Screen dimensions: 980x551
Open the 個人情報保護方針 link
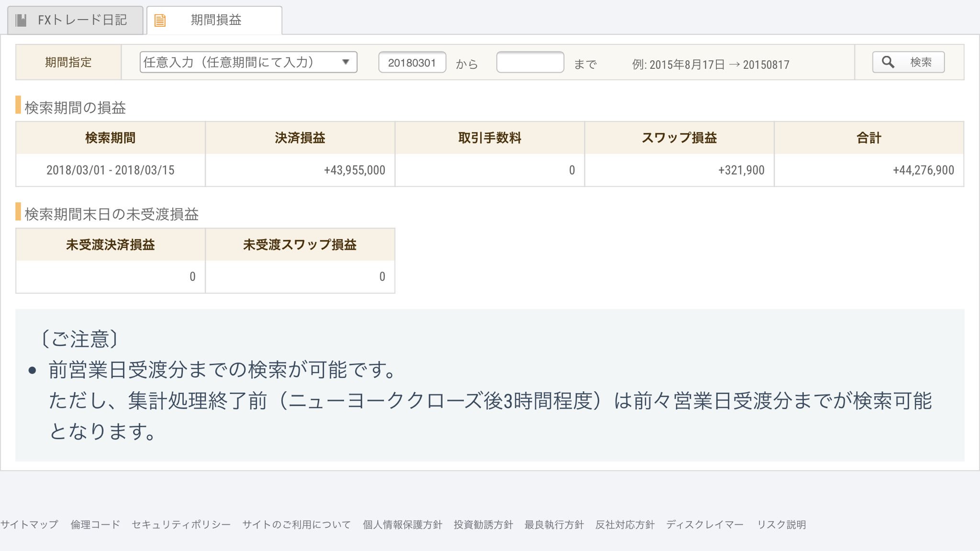(x=402, y=525)
